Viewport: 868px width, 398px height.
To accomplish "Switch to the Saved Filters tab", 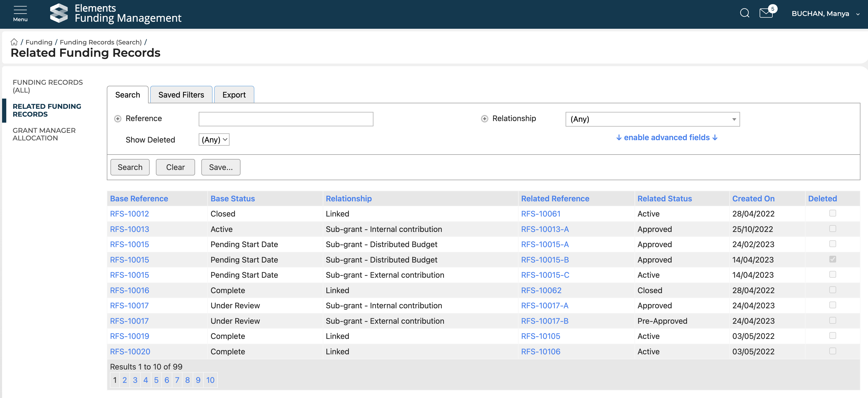I will [181, 95].
